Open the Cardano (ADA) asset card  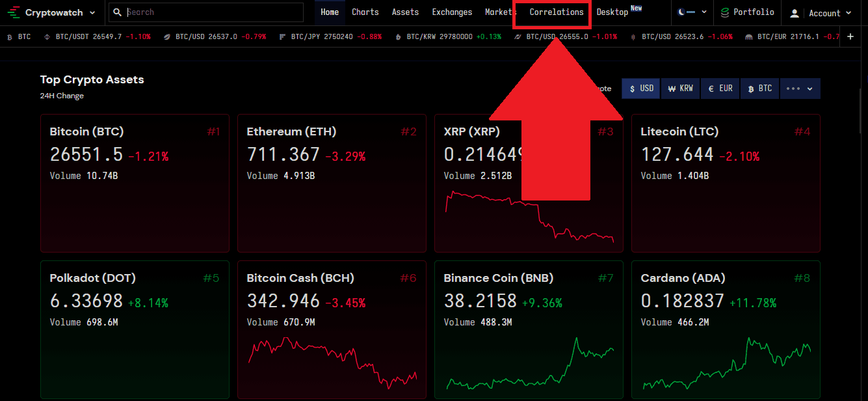(726, 329)
